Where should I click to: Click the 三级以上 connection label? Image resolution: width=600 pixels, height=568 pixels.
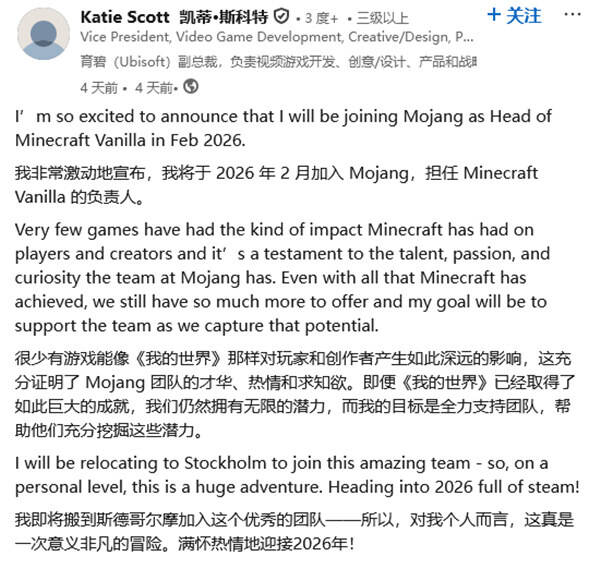[384, 18]
